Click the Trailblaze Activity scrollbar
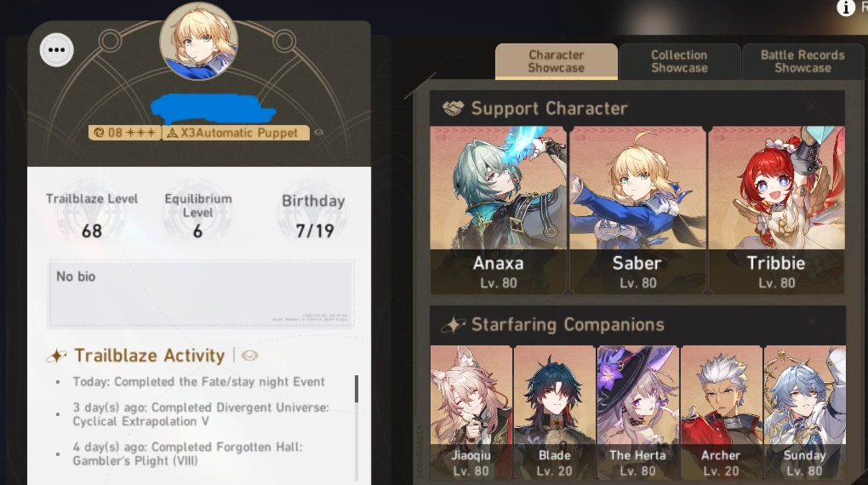868x485 pixels. click(357, 389)
